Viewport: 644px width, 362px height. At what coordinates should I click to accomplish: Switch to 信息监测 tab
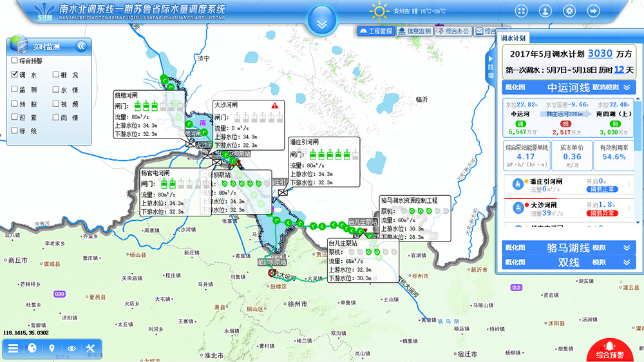coord(414,31)
